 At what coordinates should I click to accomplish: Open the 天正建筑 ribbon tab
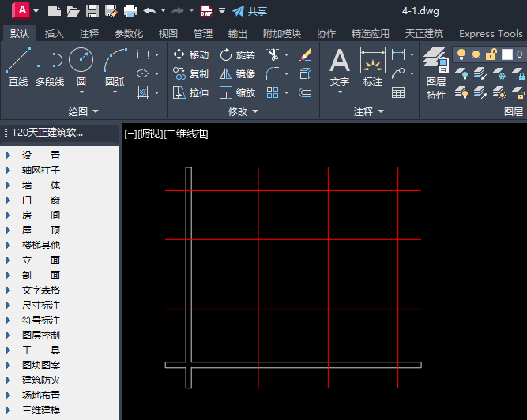pos(424,33)
